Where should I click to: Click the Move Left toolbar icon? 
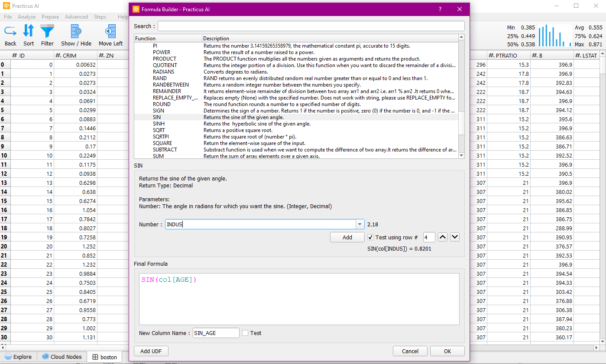click(110, 31)
